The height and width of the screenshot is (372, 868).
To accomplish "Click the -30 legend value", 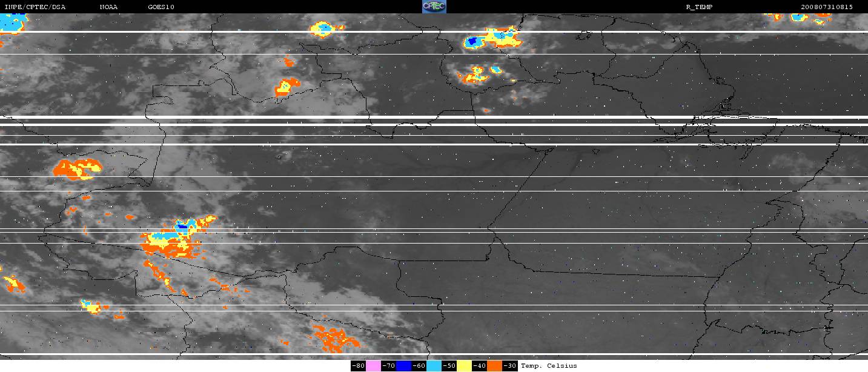I will 509,366.
